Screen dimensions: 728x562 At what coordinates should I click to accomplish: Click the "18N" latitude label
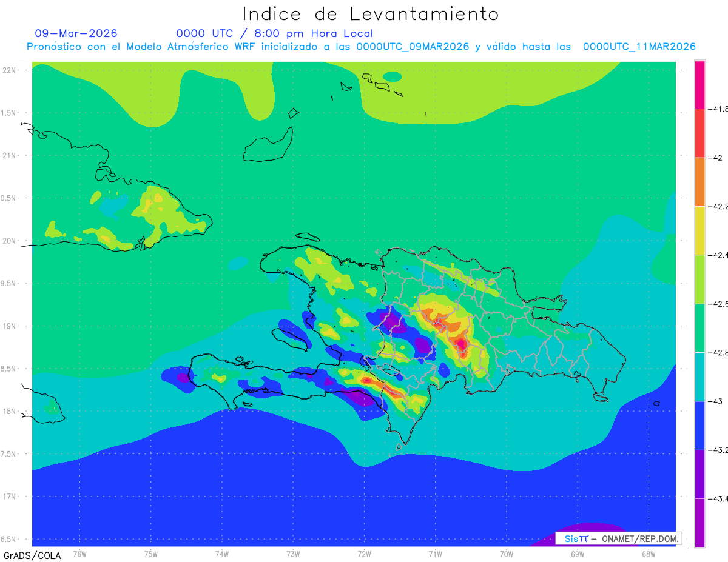point(10,411)
